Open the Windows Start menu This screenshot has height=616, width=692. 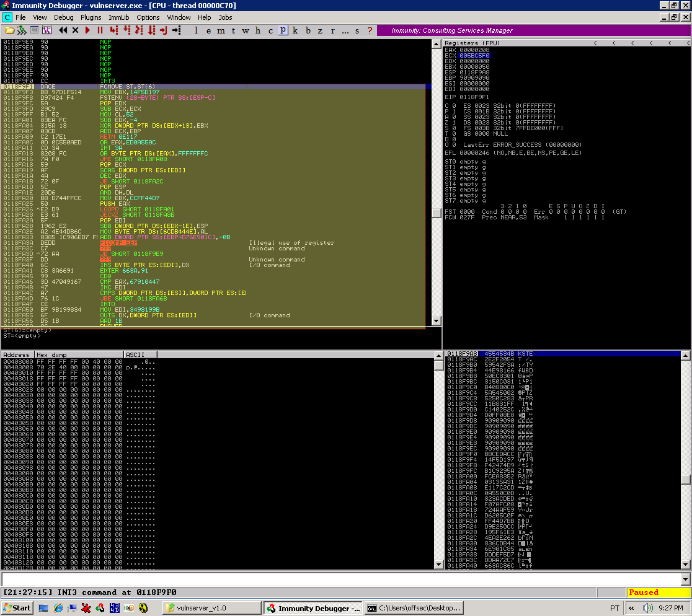click(x=17, y=608)
